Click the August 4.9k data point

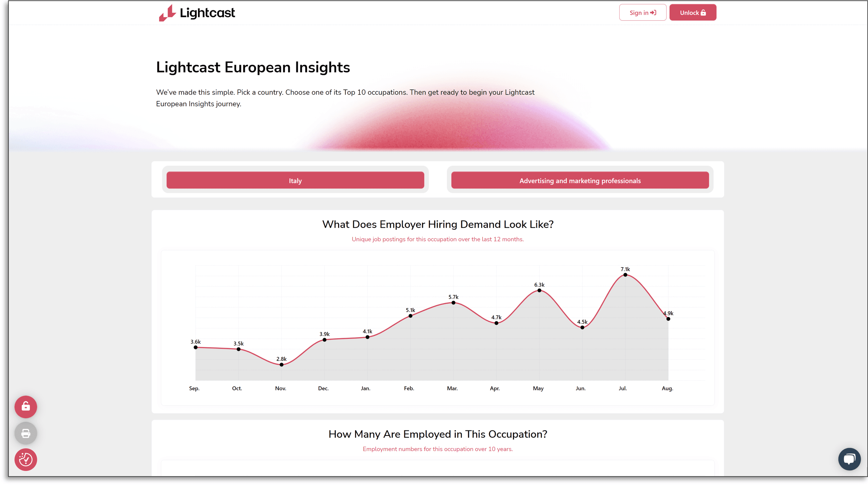coord(668,319)
